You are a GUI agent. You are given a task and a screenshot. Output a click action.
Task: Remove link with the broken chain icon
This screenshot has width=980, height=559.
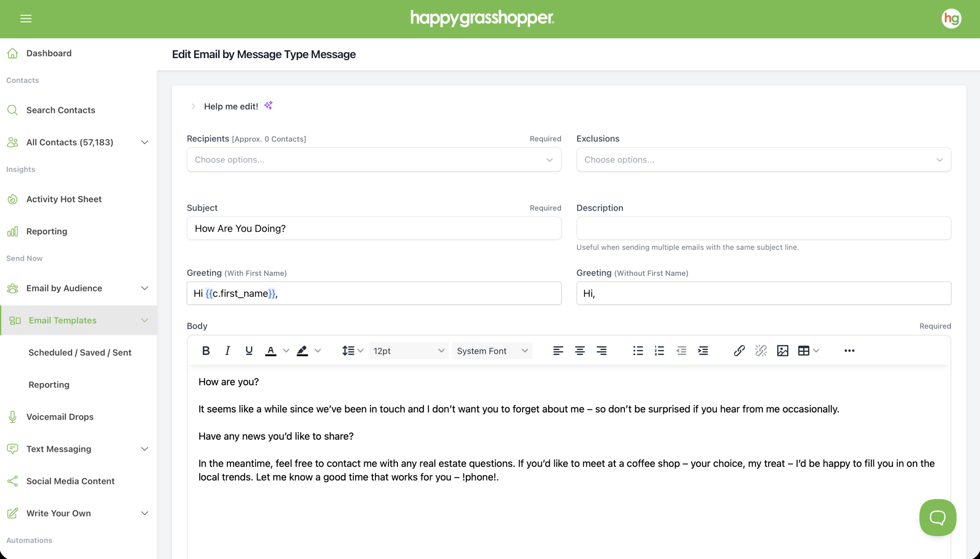761,351
